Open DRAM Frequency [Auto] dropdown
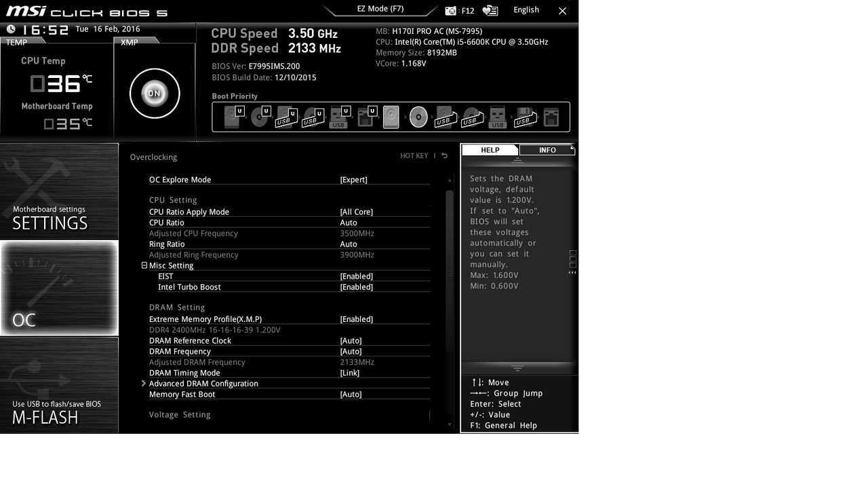868x488 pixels. click(351, 352)
